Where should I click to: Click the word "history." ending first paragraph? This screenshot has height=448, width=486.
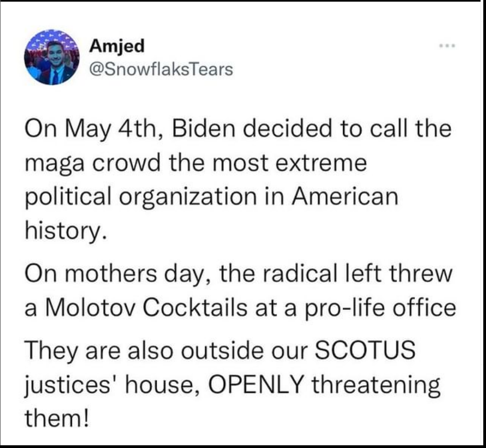66,232
